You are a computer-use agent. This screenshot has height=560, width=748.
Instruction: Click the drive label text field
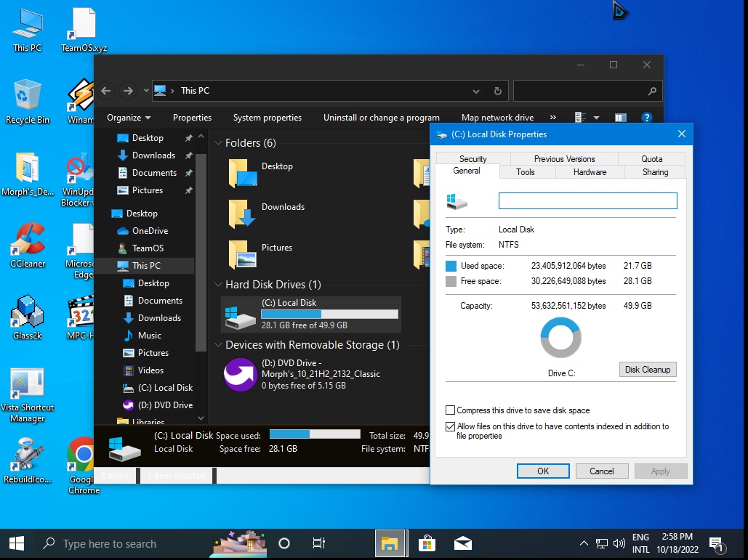[587, 201]
